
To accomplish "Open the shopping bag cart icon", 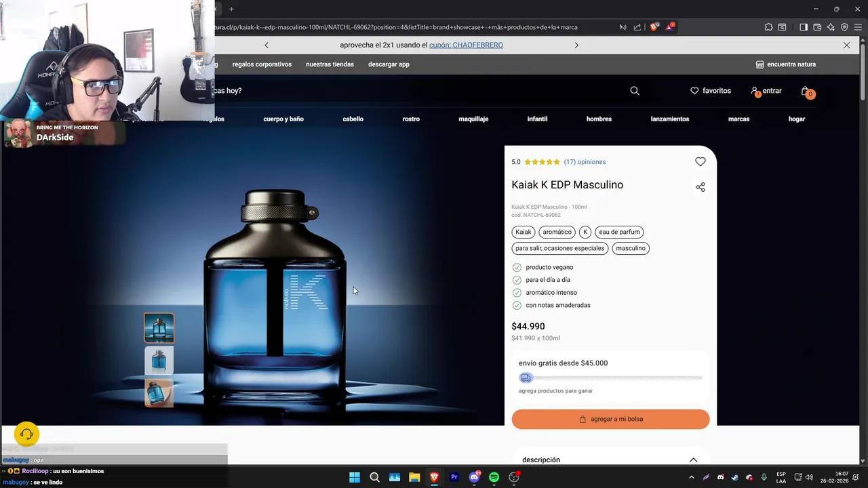I will [x=806, y=91].
